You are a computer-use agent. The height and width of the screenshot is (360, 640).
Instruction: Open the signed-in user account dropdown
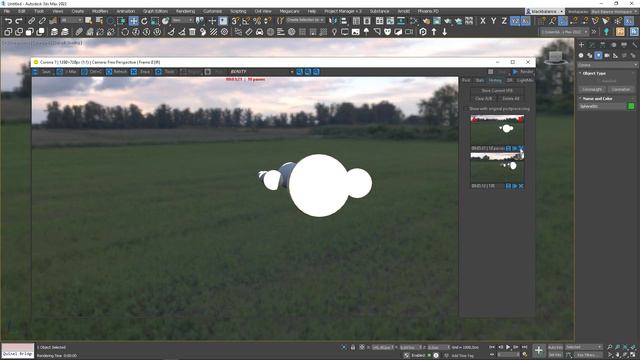click(545, 11)
